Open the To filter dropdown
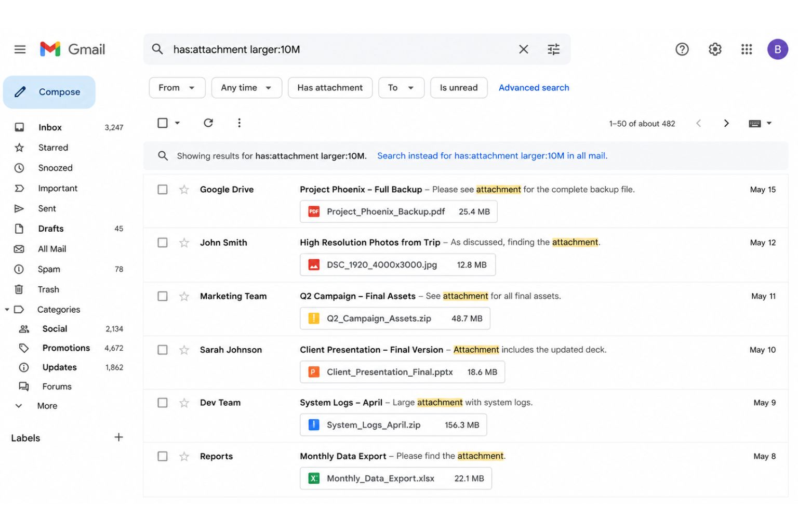 (401, 88)
